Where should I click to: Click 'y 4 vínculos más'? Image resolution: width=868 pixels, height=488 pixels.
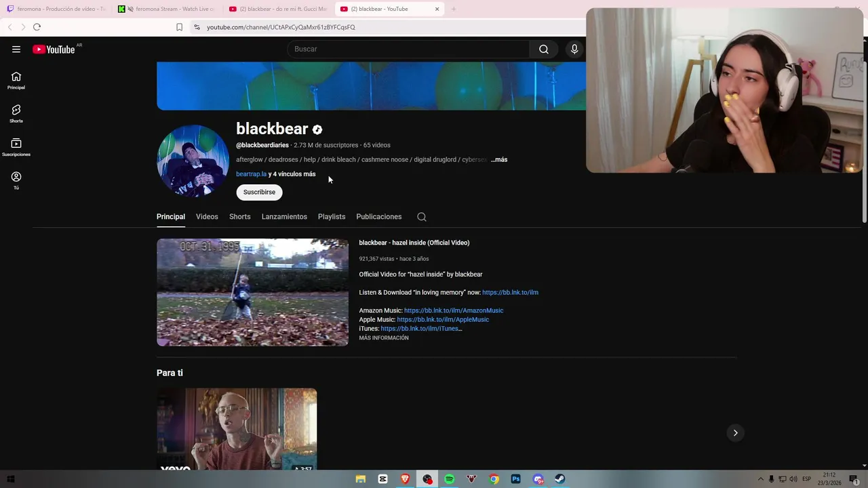point(292,174)
